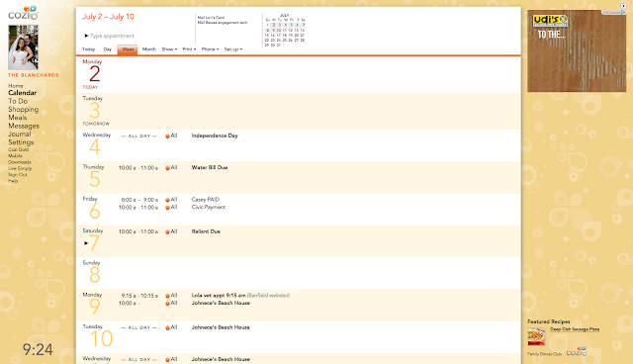Click the expand arrow beside Saturday 7

click(x=86, y=243)
